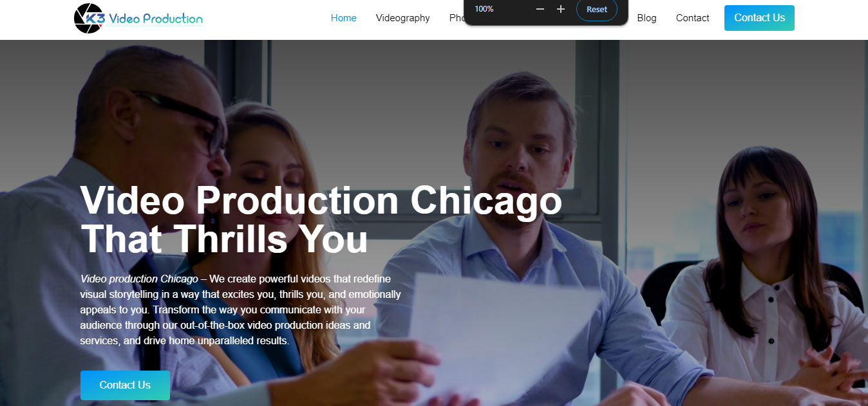Click the Contact Us button below hero text
The width and height of the screenshot is (868, 406).
point(125,385)
